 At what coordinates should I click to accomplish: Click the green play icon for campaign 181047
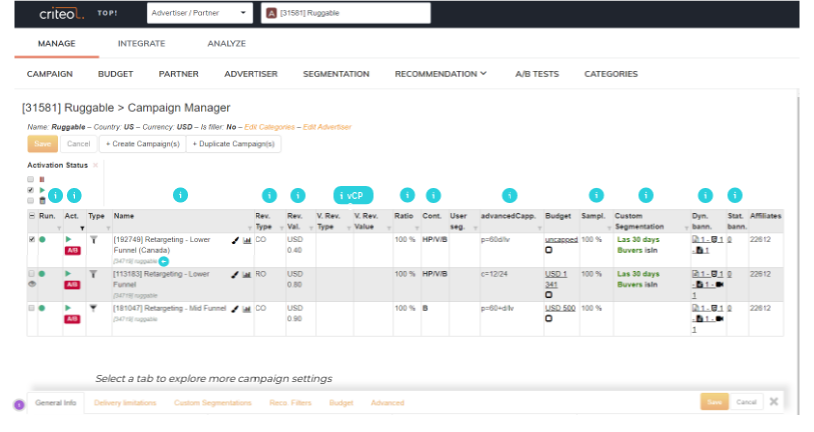68,308
